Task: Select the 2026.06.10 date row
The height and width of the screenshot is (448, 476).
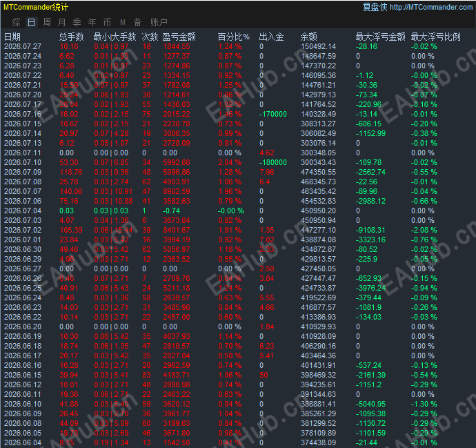Action: pyautogui.click(x=23, y=405)
